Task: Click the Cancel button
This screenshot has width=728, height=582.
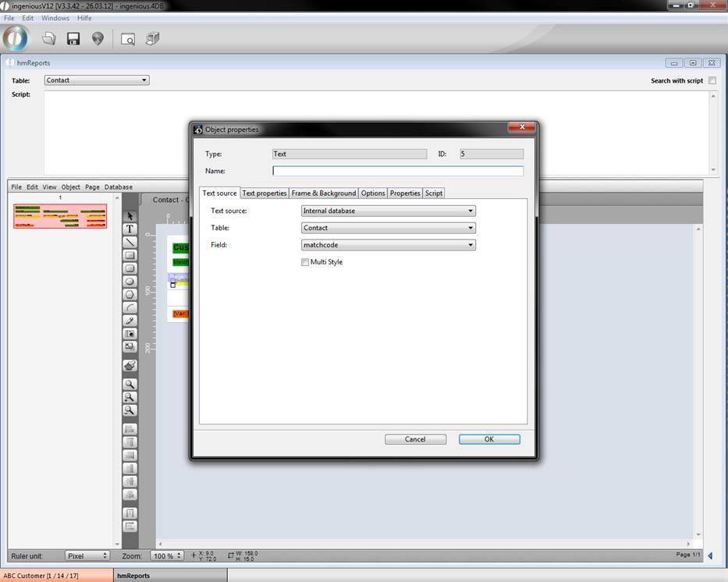Action: (415, 439)
